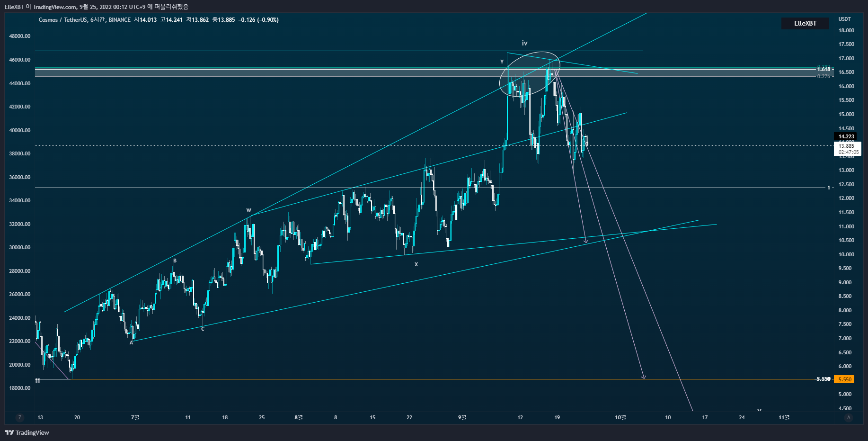Open the TradingView logo link
The width and height of the screenshot is (868, 441).
coord(27,432)
